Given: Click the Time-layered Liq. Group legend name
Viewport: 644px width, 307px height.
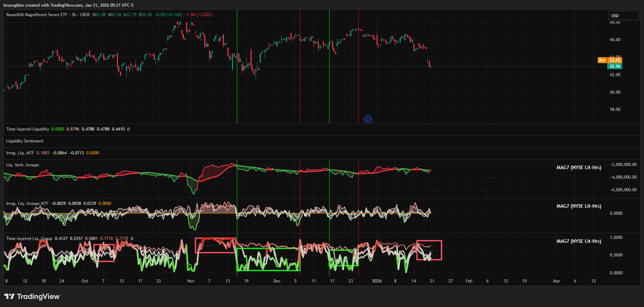Looking at the screenshot, I should (x=29, y=239).
